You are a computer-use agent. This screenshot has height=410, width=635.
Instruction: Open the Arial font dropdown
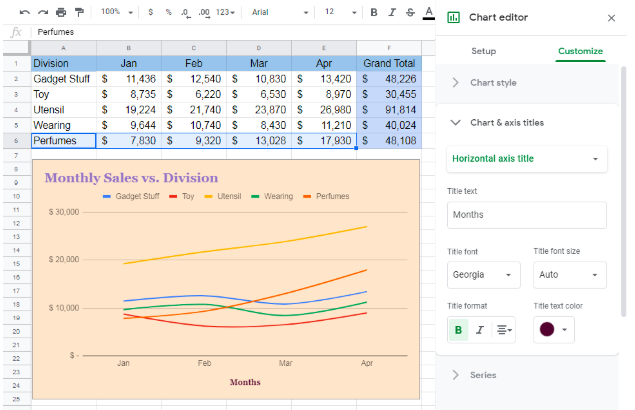coord(279,12)
